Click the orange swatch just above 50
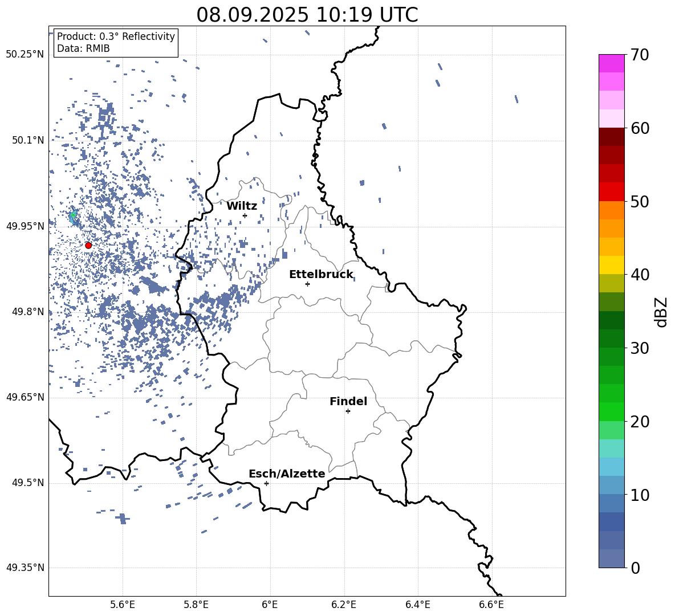 [611, 210]
